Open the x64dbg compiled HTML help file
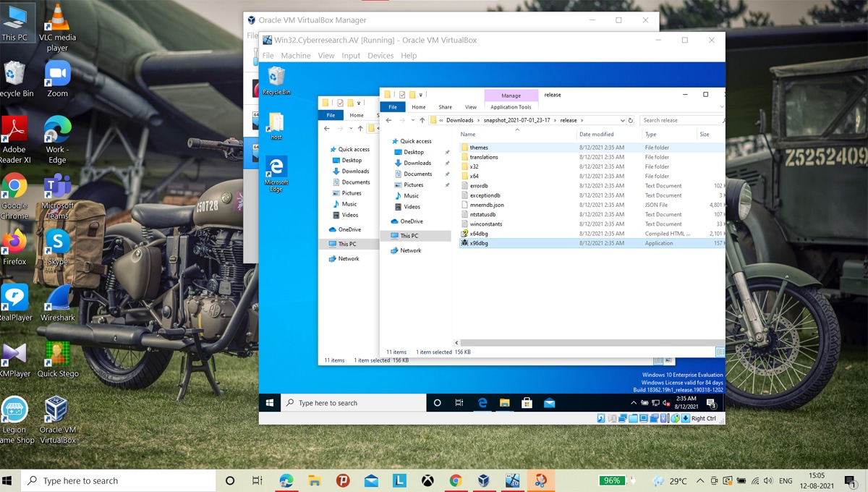 [x=479, y=234]
